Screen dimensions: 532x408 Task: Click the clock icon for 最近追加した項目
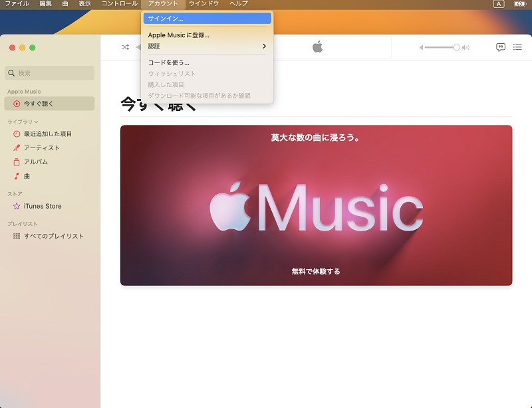tap(16, 134)
